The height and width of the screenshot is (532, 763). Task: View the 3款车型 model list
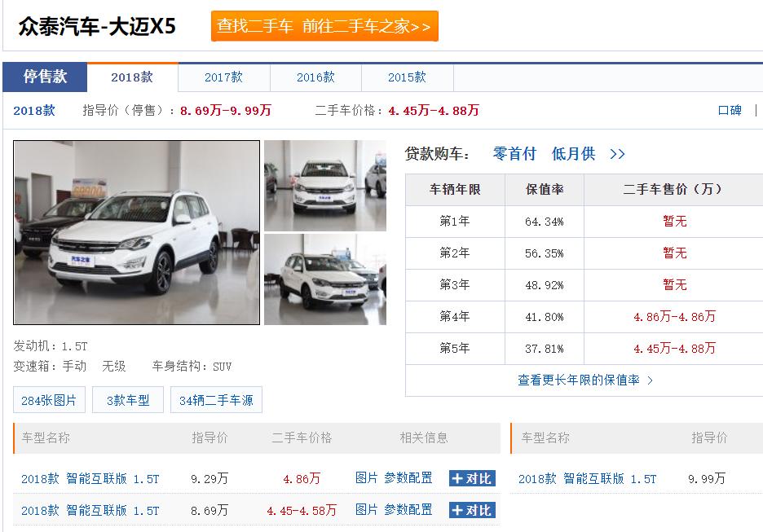pyautogui.click(x=127, y=400)
